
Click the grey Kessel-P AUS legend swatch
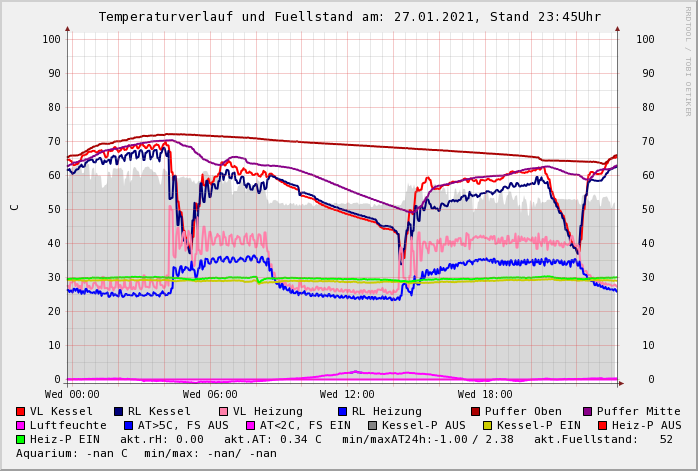(372, 426)
